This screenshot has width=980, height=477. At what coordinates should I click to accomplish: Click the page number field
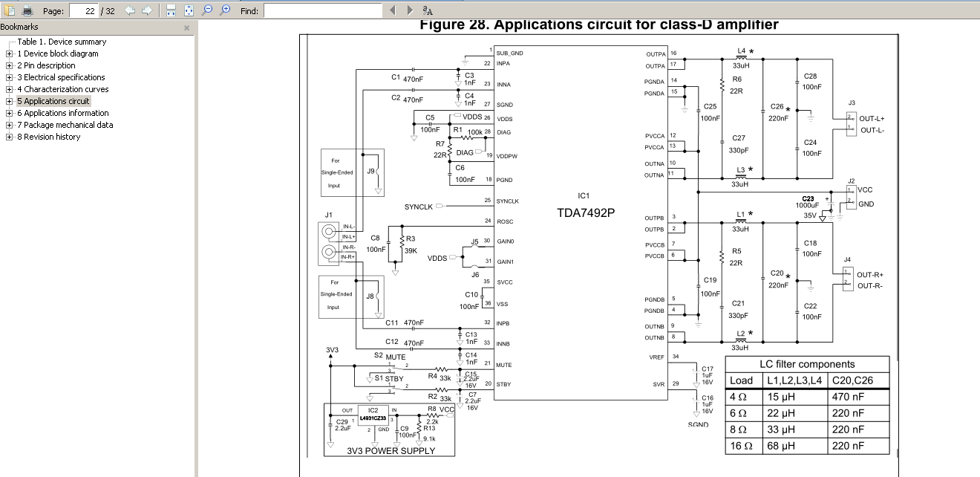tap(83, 10)
